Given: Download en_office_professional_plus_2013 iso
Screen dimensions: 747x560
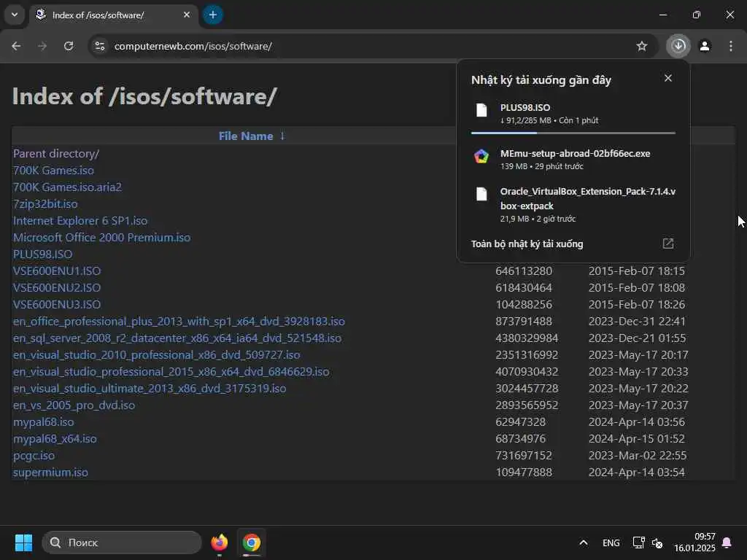Looking at the screenshot, I should point(179,322).
